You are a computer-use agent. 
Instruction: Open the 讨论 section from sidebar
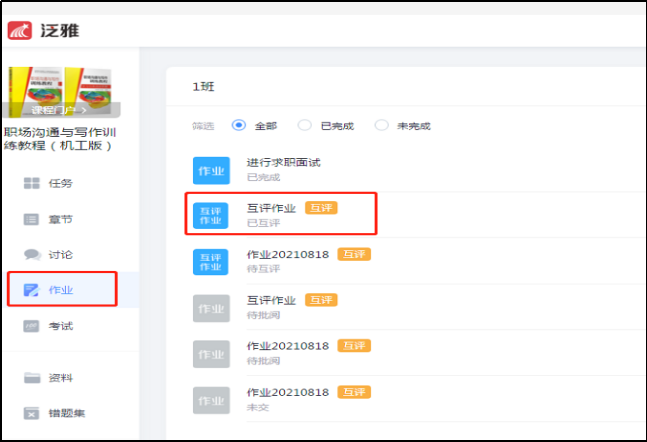click(60, 255)
